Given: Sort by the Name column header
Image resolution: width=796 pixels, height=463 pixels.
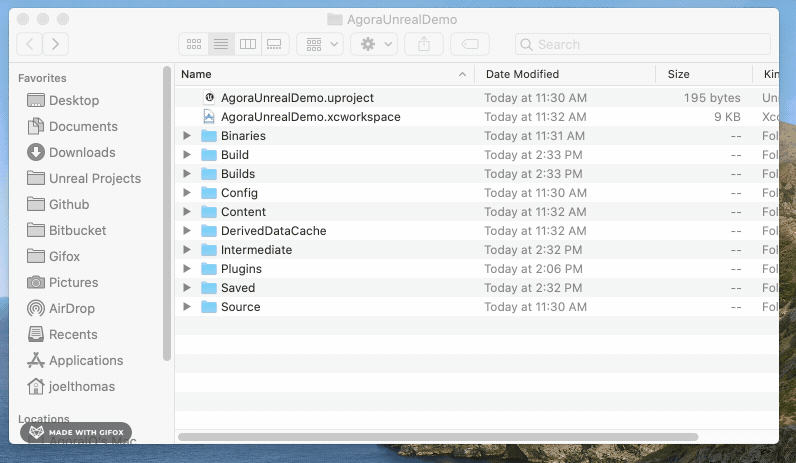Looking at the screenshot, I should tap(325, 74).
